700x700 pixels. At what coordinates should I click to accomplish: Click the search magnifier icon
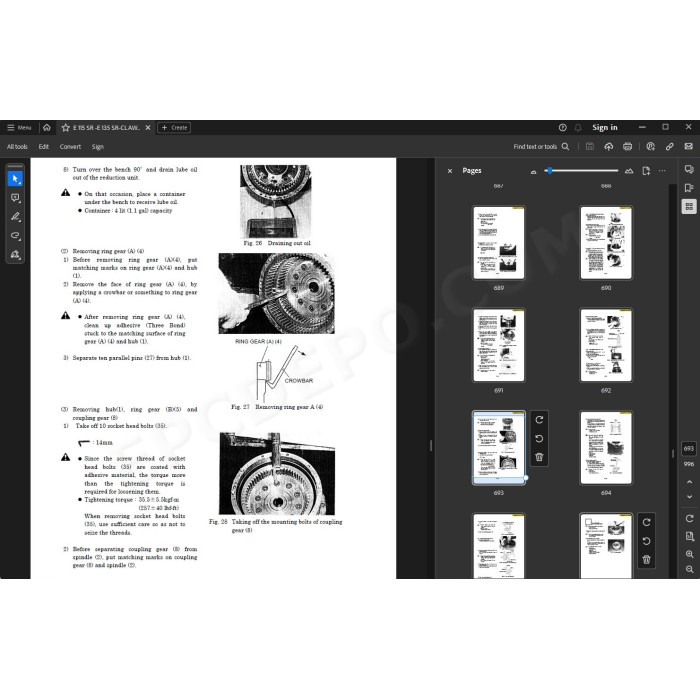[565, 146]
